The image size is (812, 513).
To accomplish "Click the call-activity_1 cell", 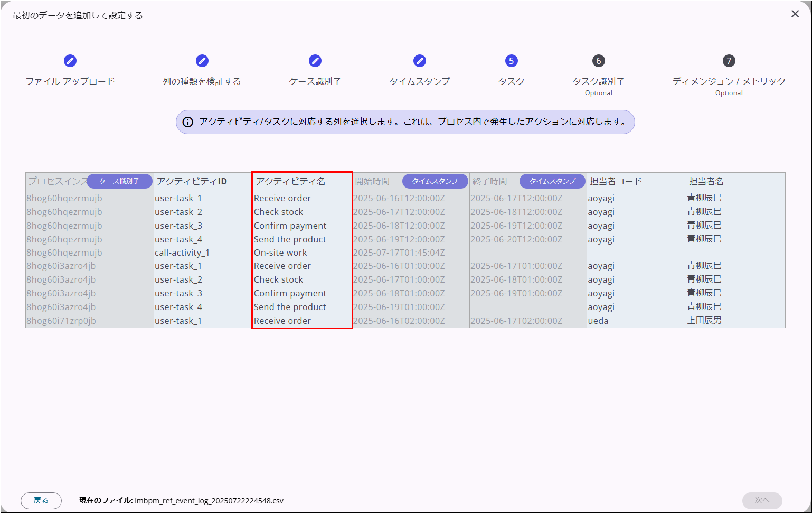I will click(182, 253).
